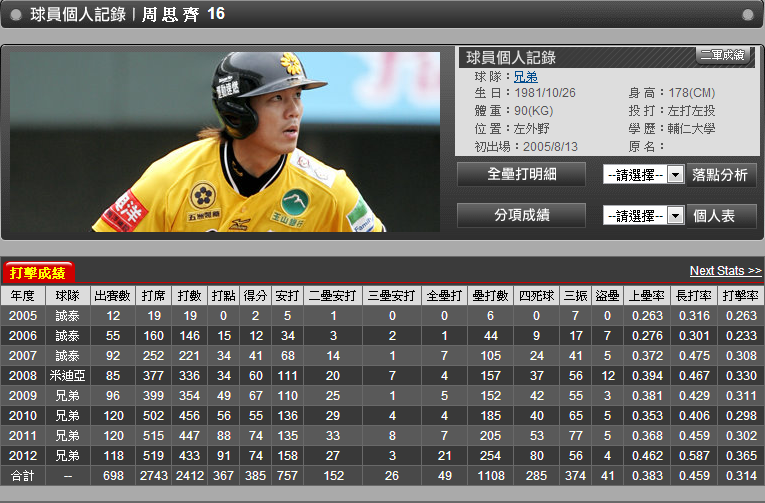The width and height of the screenshot is (765, 503).
Task: Click total plate appearances 2743
Action: pos(154,476)
